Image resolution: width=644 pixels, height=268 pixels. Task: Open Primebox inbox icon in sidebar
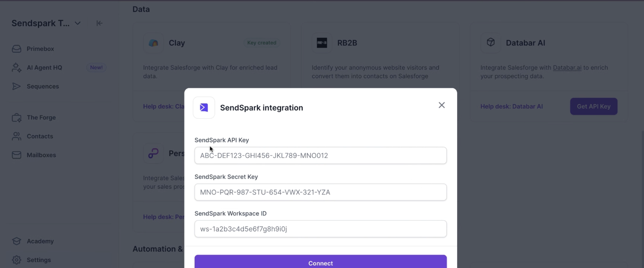[16, 49]
